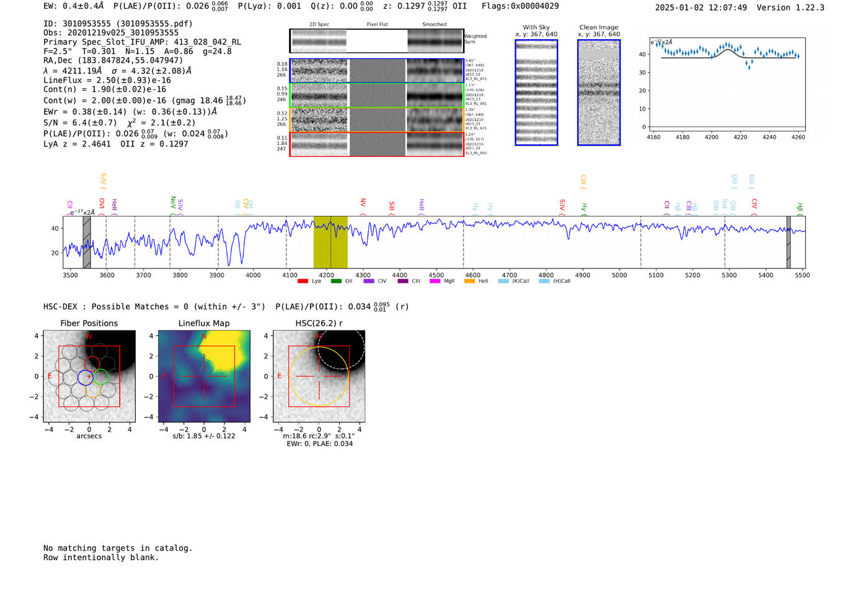
Task: Click the magenta MgII legend swatch
Action: pyautogui.click(x=435, y=282)
